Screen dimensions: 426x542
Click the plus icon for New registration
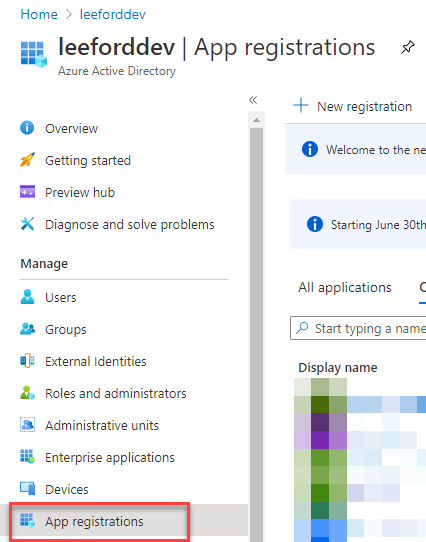[301, 105]
